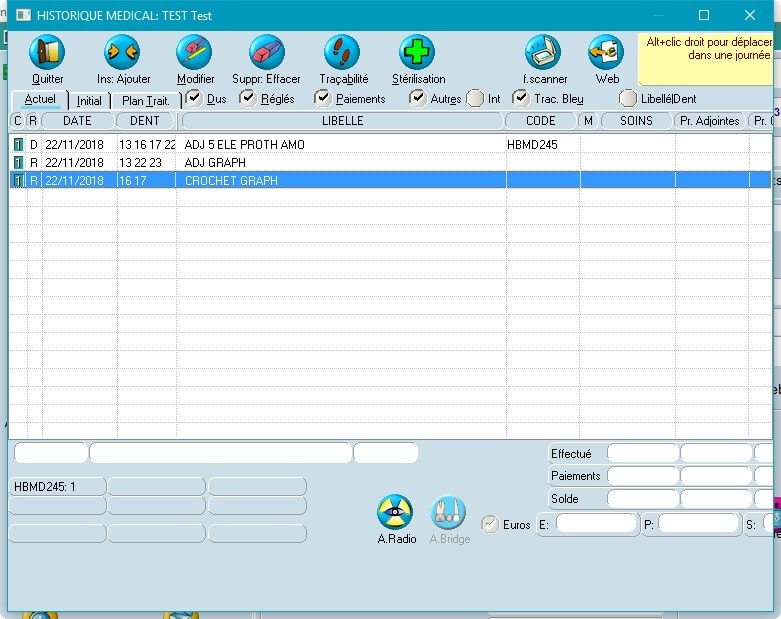This screenshot has height=619, width=781.
Task: Click the Suppr: Effacer eraser icon
Action: 266,53
